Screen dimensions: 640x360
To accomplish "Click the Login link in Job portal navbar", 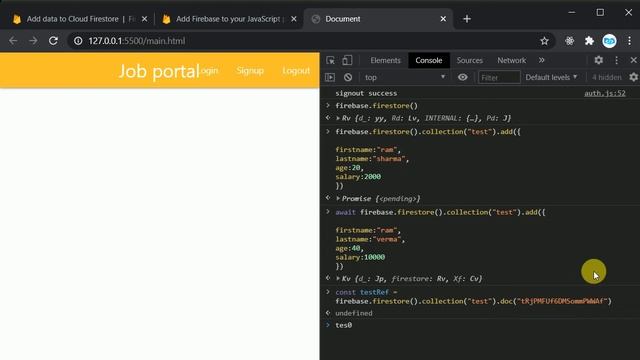I will tap(209, 71).
